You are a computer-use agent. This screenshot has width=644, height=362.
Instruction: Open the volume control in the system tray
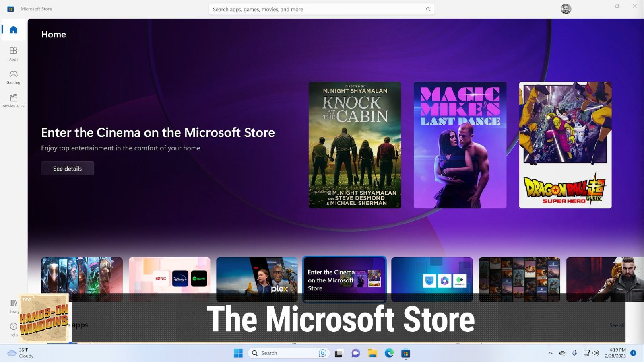596,353
